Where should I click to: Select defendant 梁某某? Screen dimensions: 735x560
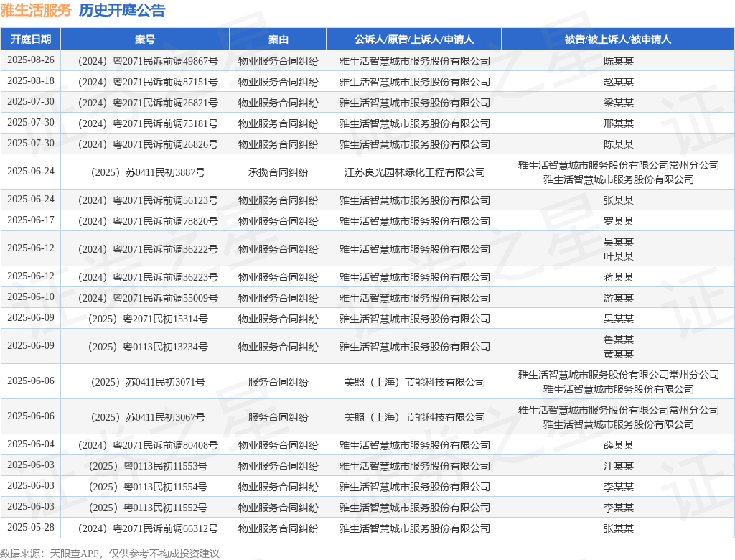tap(618, 102)
